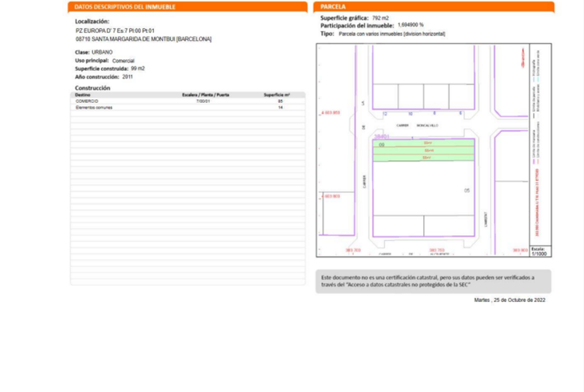Screen dimensions: 584x392
Task: Click the north arrow symbol on the map
Action: 523,58
